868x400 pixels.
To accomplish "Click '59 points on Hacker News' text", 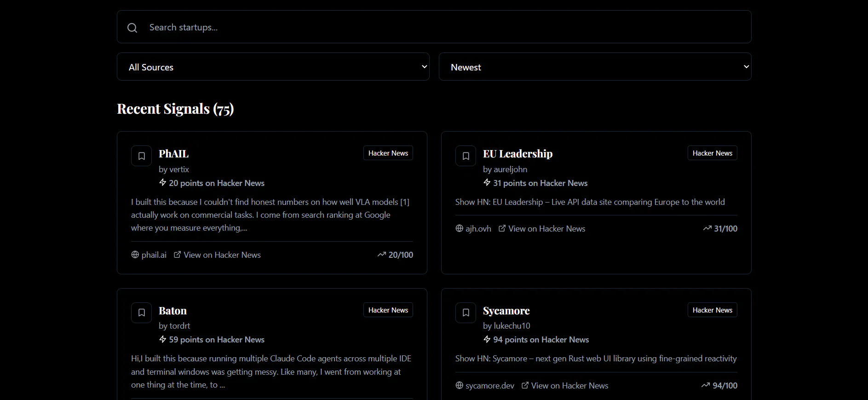I will coord(217,340).
